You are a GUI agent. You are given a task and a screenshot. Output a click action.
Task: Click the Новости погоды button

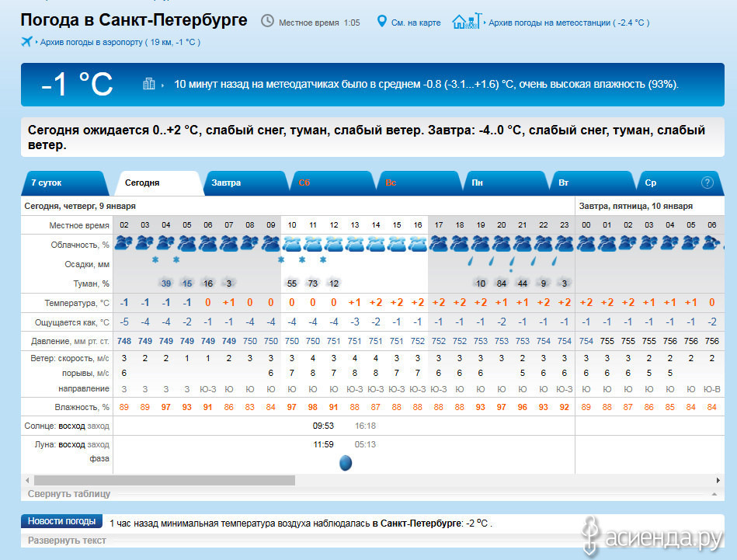click(x=61, y=521)
